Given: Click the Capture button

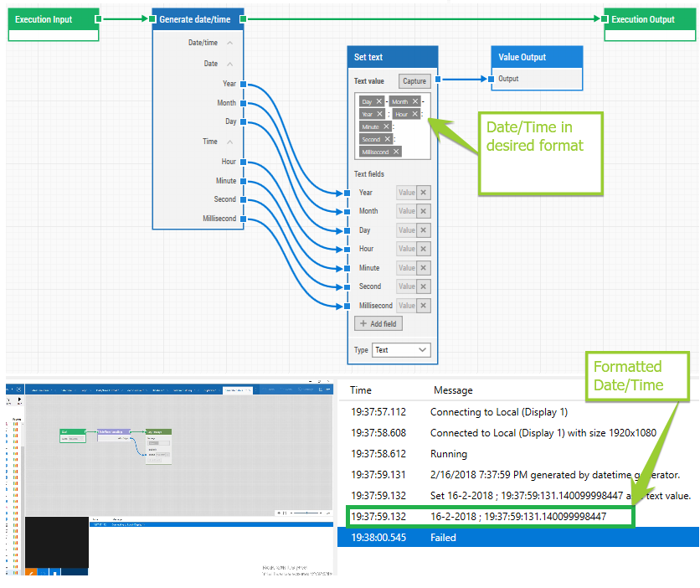Looking at the screenshot, I should point(414,81).
